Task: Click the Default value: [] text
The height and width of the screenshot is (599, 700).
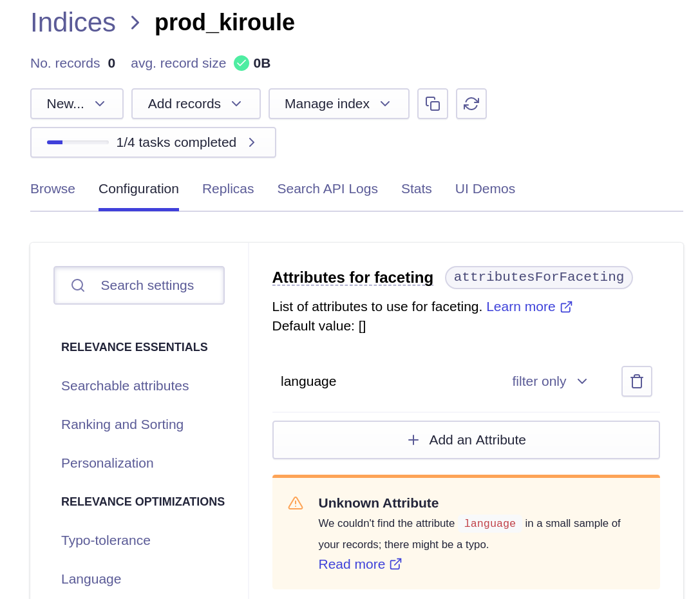Action: (x=319, y=326)
